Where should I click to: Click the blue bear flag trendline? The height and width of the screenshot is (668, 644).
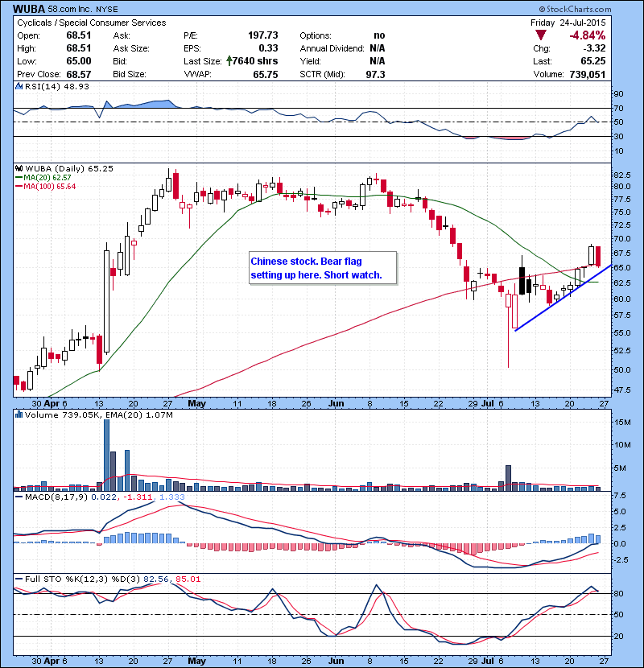pyautogui.click(x=563, y=299)
